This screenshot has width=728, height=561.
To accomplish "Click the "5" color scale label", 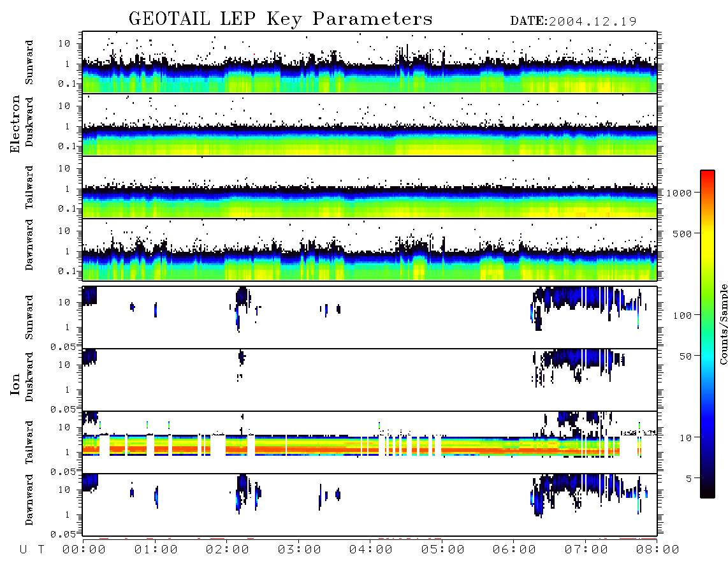I will (x=688, y=479).
